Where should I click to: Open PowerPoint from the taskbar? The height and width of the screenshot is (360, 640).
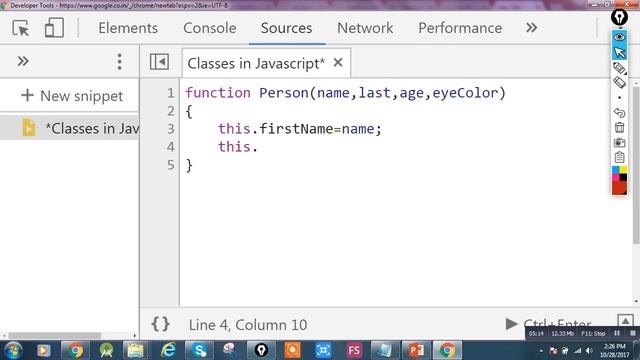[x=416, y=350]
